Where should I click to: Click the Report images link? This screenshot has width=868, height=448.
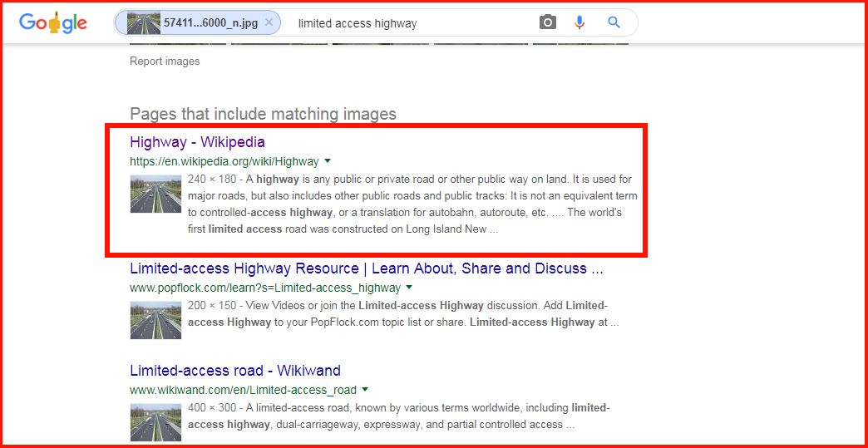click(165, 62)
